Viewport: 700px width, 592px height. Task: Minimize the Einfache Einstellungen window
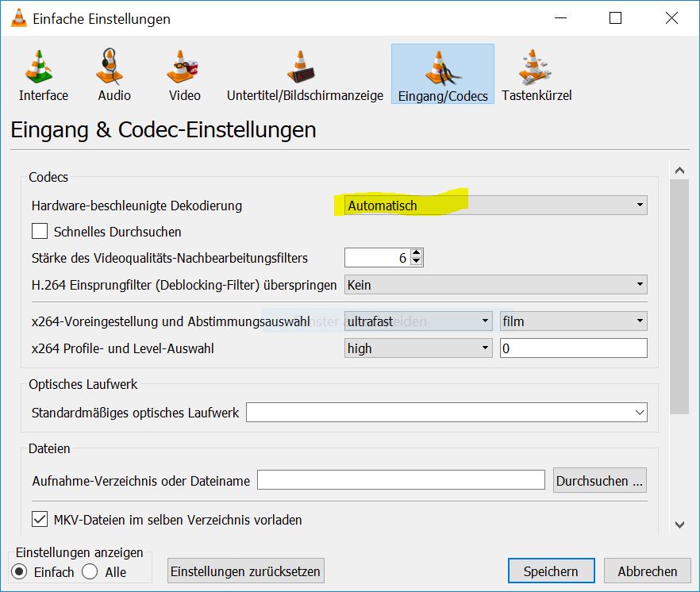click(560, 18)
